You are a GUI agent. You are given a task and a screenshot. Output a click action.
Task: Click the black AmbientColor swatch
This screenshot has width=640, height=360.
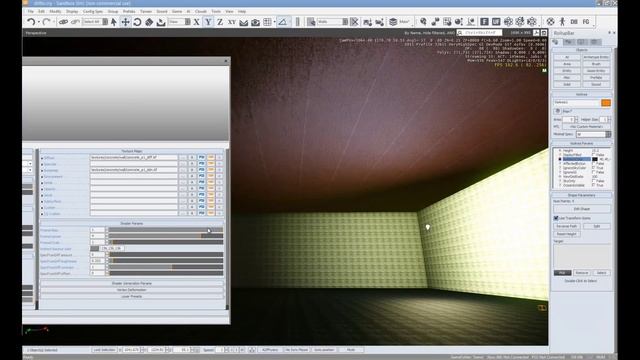coord(595,159)
